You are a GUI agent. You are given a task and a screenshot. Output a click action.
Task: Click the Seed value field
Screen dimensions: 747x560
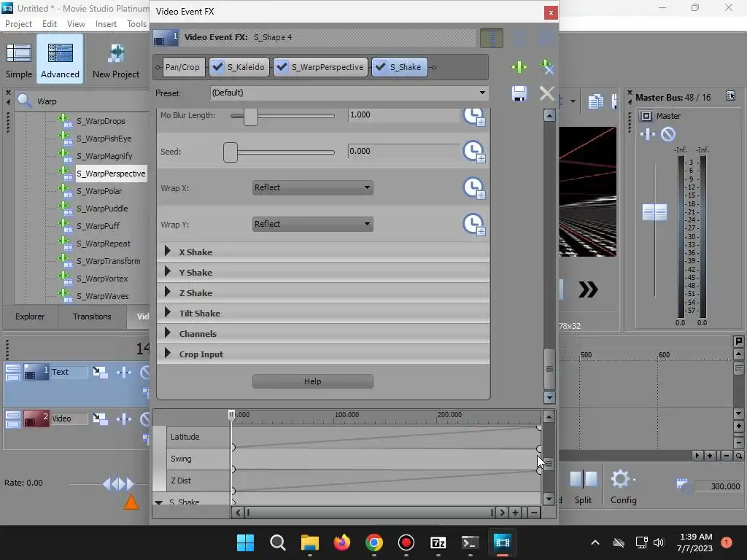pos(403,151)
